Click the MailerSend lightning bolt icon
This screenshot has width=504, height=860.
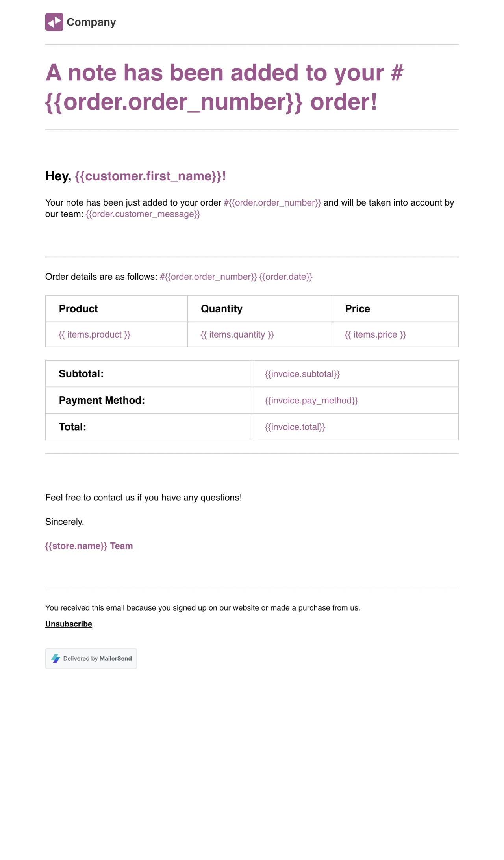[56, 658]
